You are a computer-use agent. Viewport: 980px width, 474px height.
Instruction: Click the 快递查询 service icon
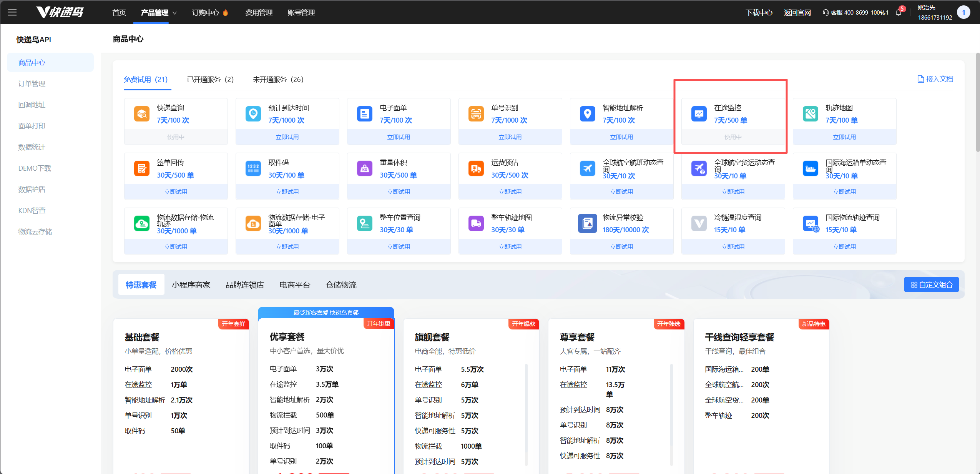point(142,114)
